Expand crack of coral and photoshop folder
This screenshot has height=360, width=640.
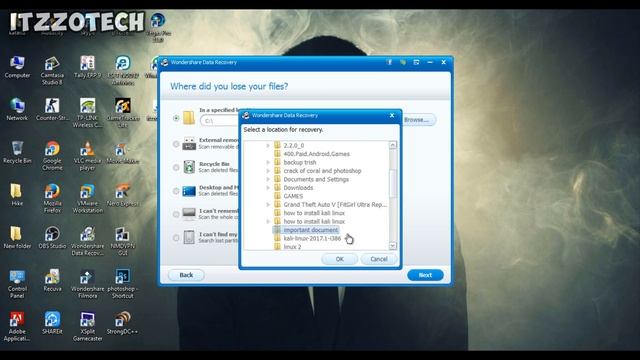[268, 171]
